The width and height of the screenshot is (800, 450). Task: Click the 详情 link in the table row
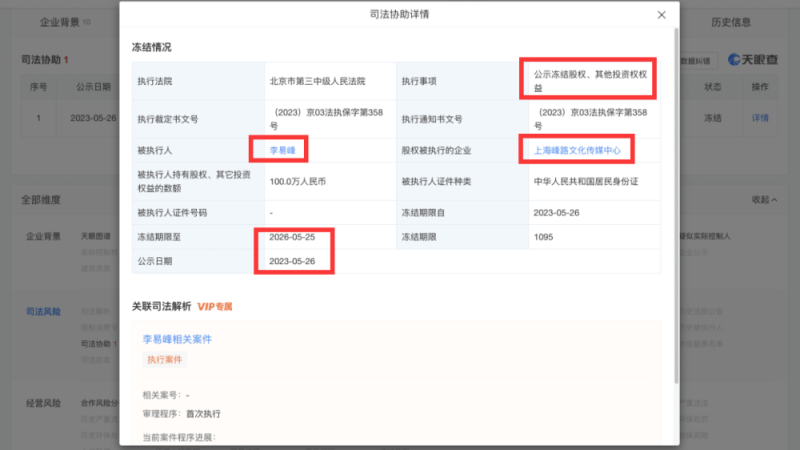coord(760,117)
